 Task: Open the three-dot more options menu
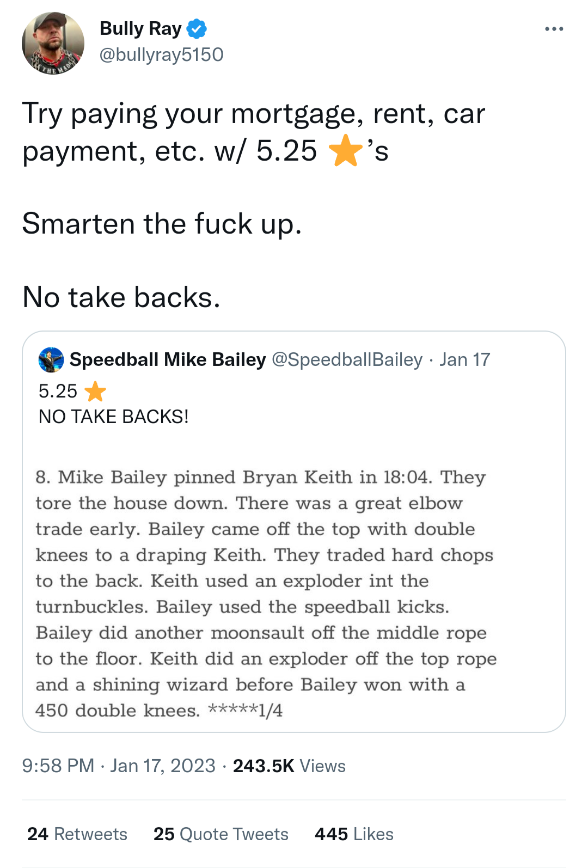(x=554, y=29)
